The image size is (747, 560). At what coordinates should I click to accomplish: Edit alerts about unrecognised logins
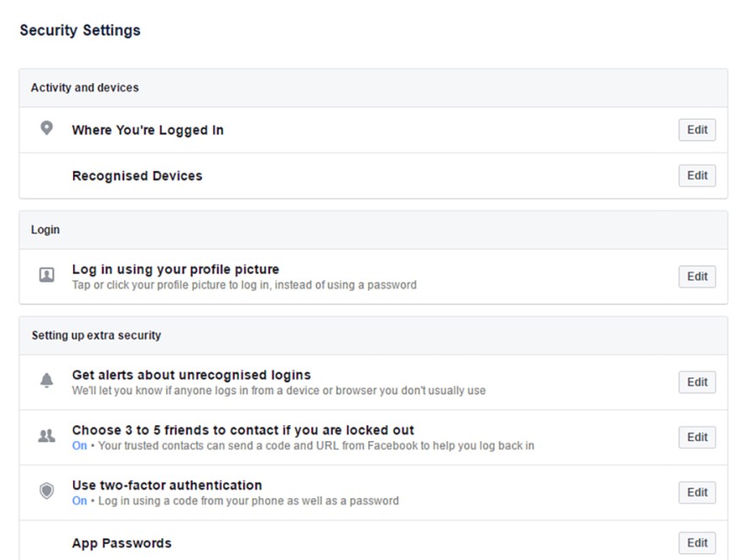click(696, 382)
